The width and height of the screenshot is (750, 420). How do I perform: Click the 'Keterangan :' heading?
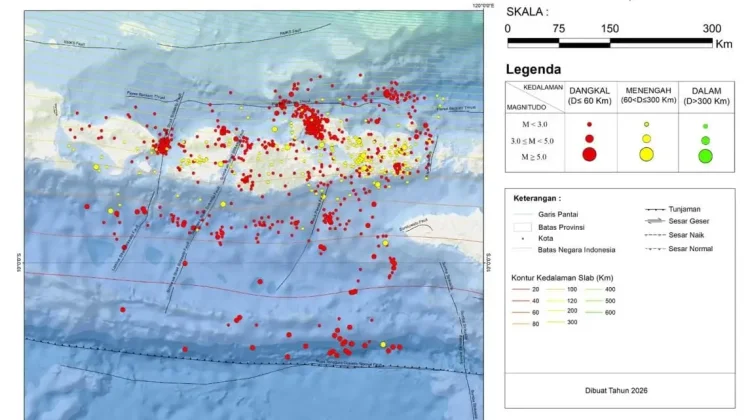click(x=537, y=199)
